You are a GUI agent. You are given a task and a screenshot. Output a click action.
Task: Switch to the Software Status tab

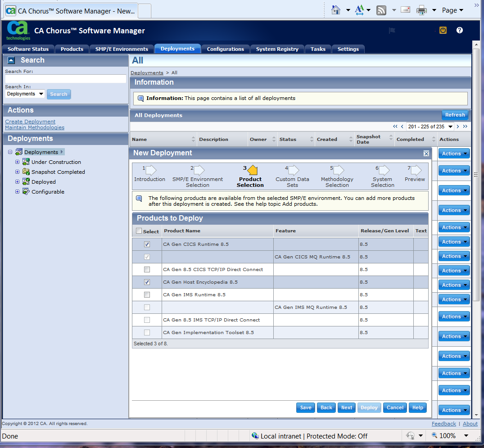[x=28, y=49]
